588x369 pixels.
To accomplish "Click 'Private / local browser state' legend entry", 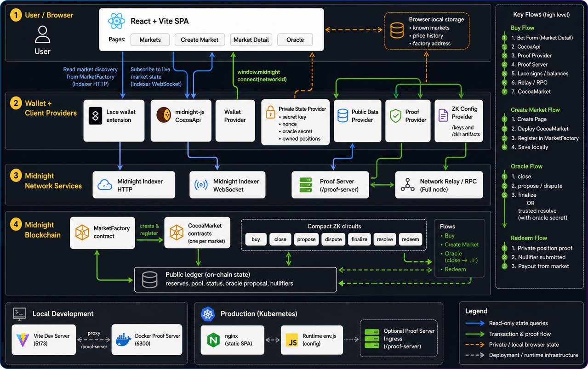I will tap(524, 345).
